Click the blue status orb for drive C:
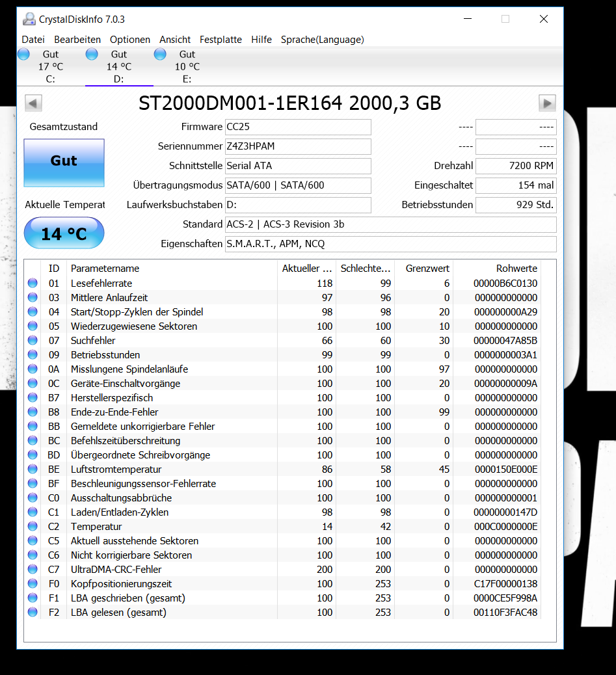Viewport: 616px width, 675px height. 23,54
